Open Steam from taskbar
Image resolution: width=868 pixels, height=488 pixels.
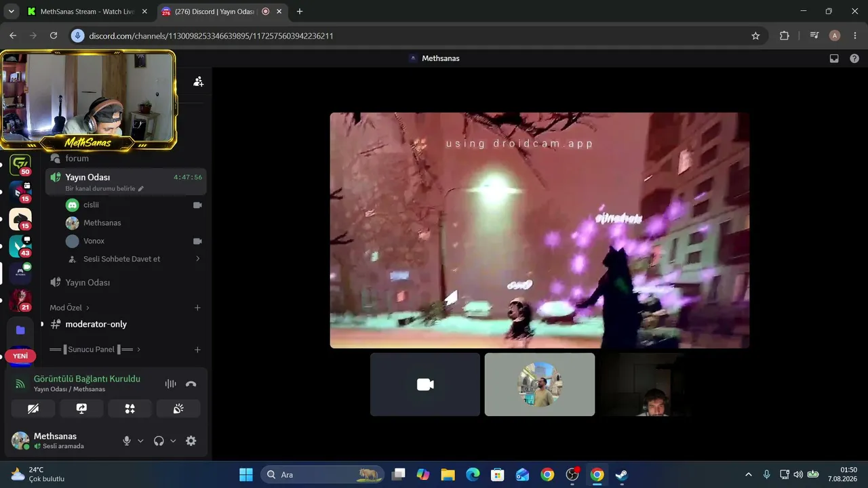[x=622, y=474]
